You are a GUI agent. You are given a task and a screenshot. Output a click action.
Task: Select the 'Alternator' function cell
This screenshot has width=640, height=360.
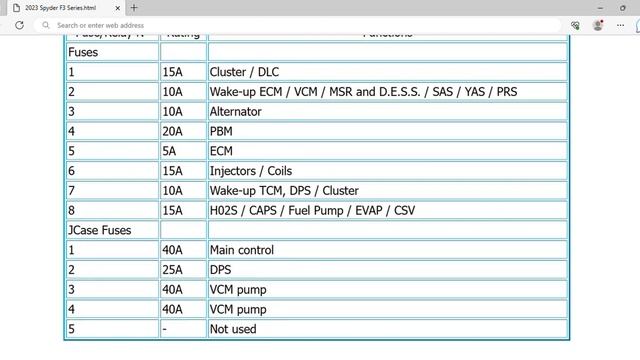coord(388,111)
